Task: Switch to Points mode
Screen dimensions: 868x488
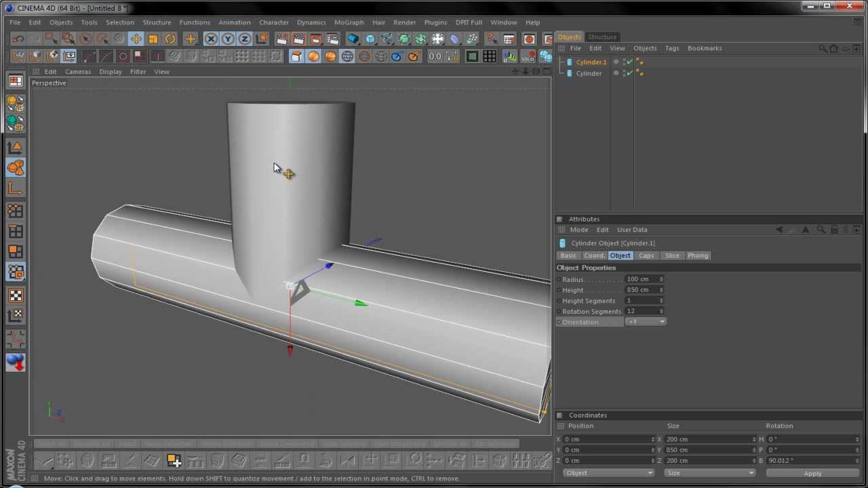Action: pyautogui.click(x=16, y=211)
